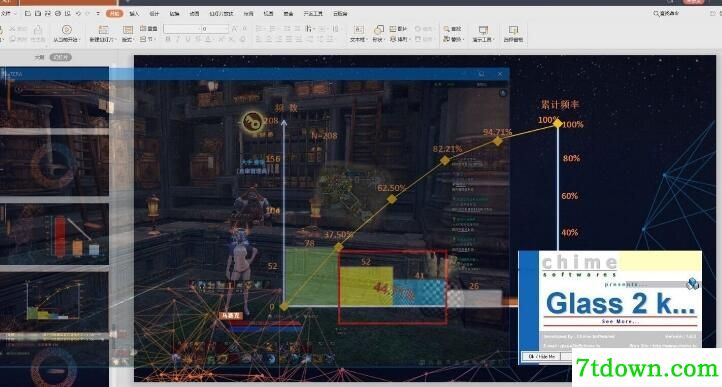Click the 62.50% diamond data point

coord(391,199)
